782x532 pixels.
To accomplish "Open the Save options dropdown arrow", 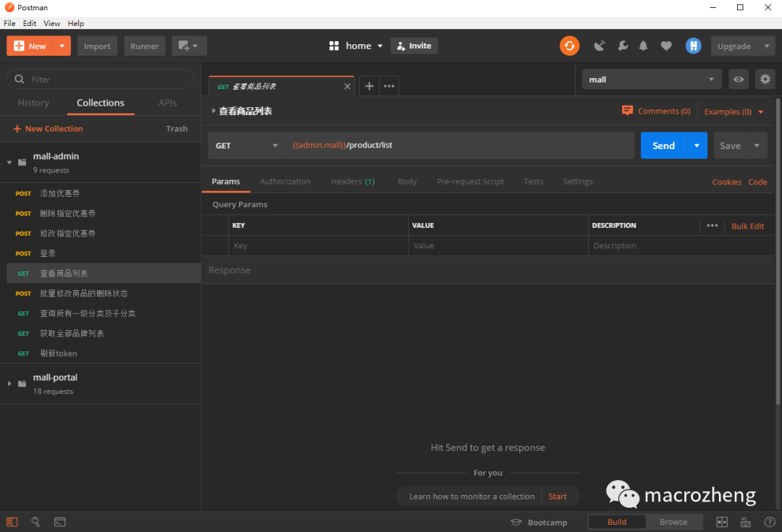I will click(757, 145).
